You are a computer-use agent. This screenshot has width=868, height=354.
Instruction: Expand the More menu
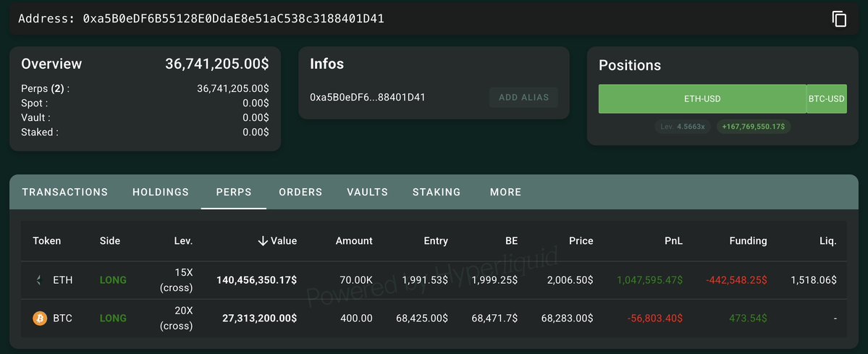pyautogui.click(x=505, y=192)
